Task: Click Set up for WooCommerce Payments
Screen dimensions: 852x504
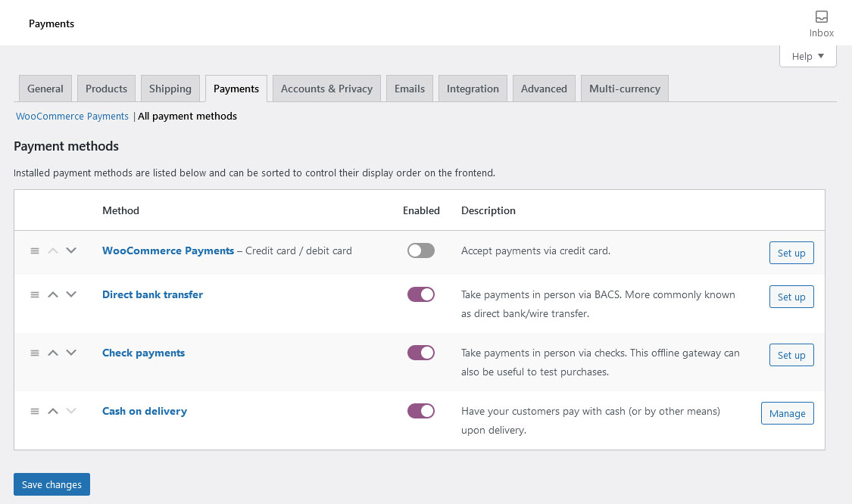Action: [791, 253]
